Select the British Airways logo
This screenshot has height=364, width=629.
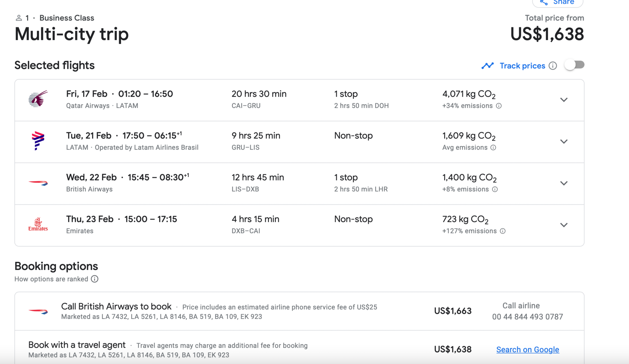click(x=38, y=183)
